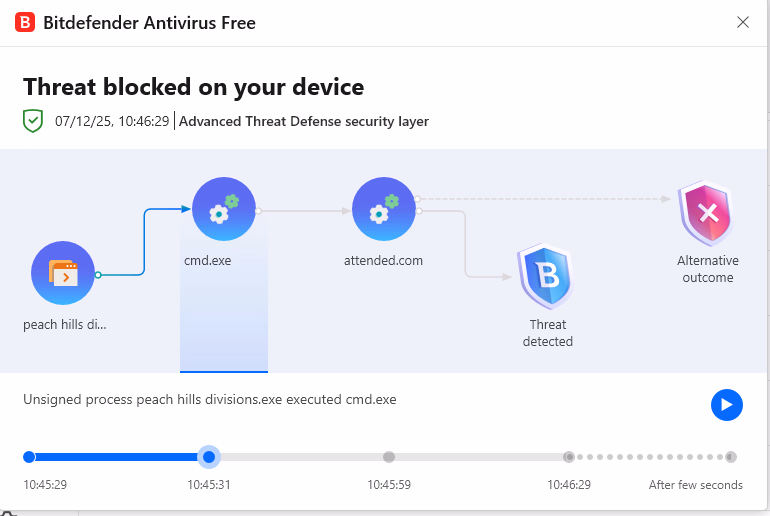Click the Advanced Threat Defense security layer text

(x=304, y=122)
